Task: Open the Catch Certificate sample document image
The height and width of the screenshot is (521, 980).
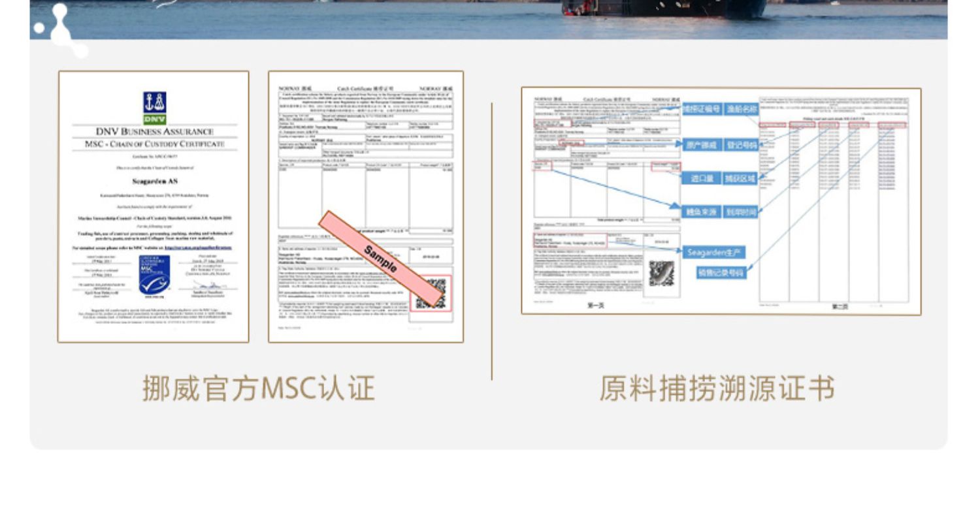Action: (366, 206)
